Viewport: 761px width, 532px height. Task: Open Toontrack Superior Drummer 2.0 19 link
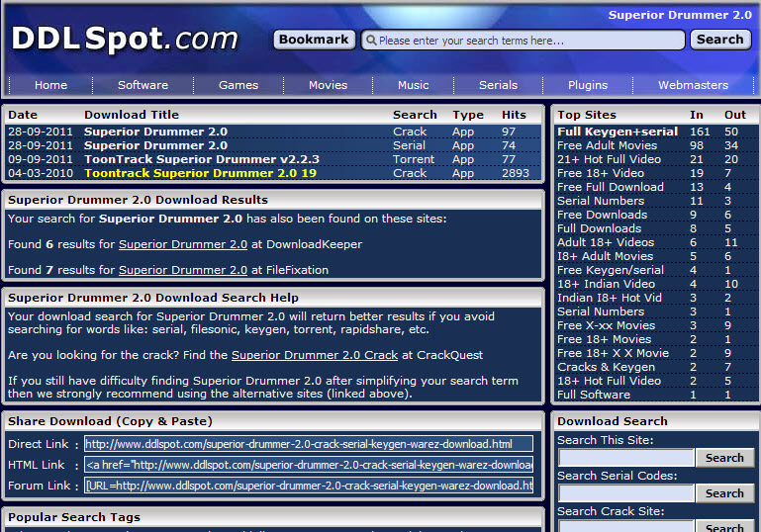click(x=201, y=173)
